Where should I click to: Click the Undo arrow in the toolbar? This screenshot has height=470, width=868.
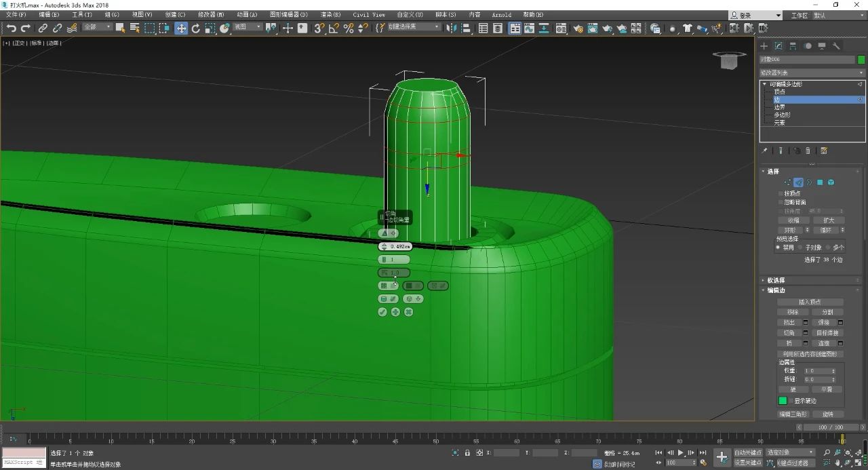pyautogui.click(x=12, y=28)
